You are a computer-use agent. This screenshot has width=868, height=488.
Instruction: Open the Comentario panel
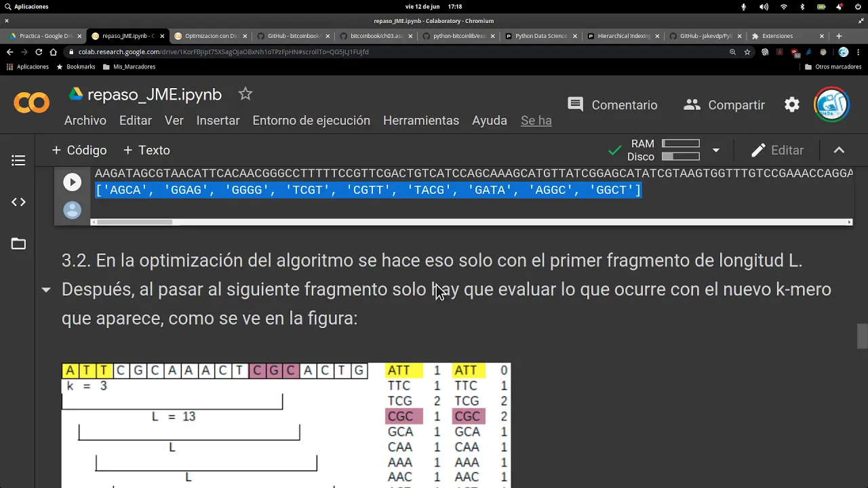click(612, 104)
